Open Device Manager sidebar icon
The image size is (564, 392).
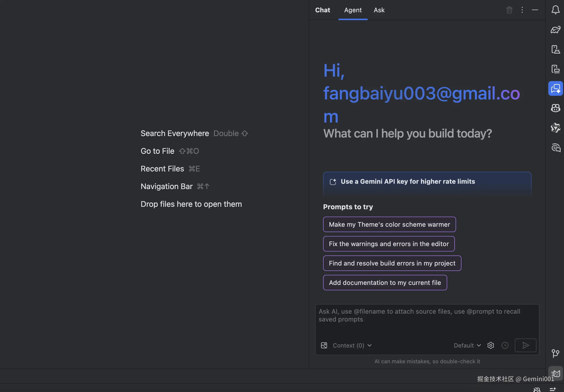pyautogui.click(x=555, y=49)
